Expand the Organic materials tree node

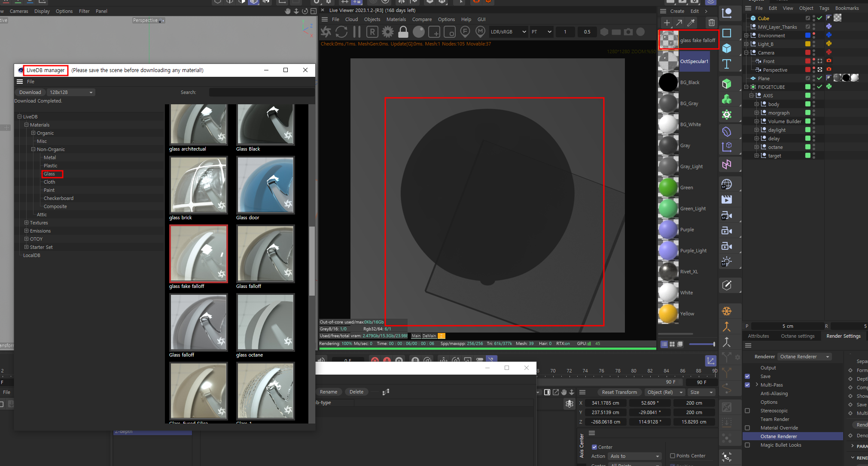(33, 133)
